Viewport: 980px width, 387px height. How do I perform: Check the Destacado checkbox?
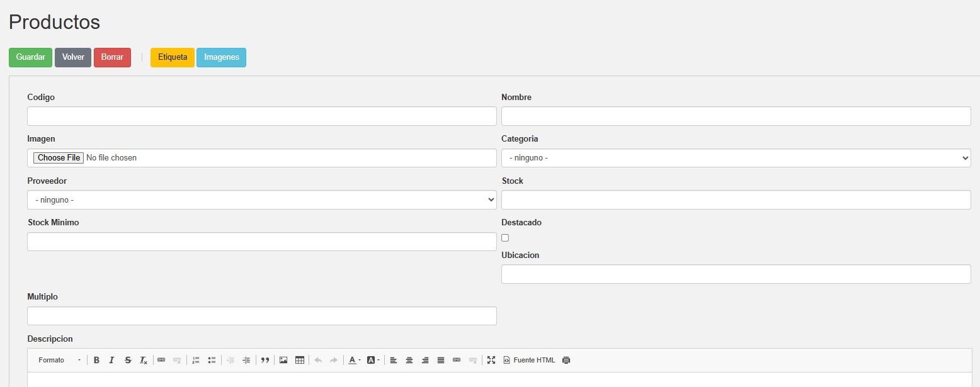click(x=505, y=238)
